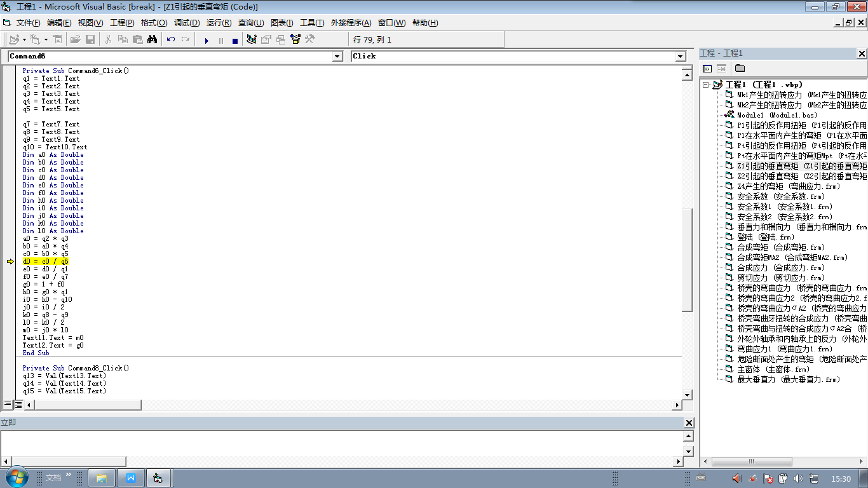
Task: Click the Open Project folder icon
Action: 75,39
